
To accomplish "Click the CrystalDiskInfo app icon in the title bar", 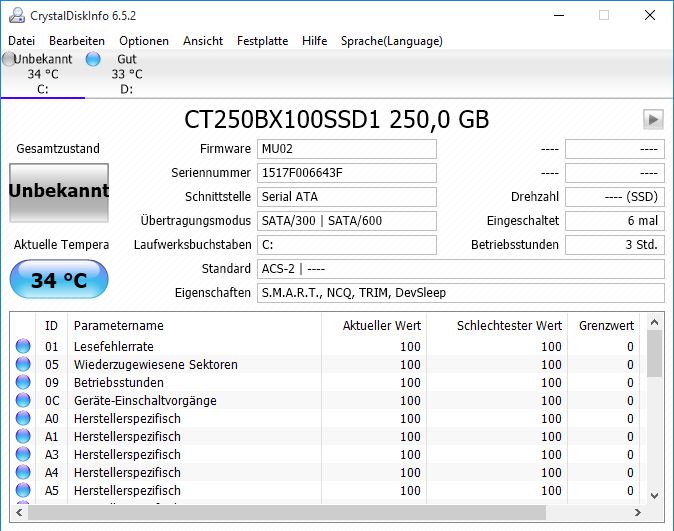I will click(17, 15).
